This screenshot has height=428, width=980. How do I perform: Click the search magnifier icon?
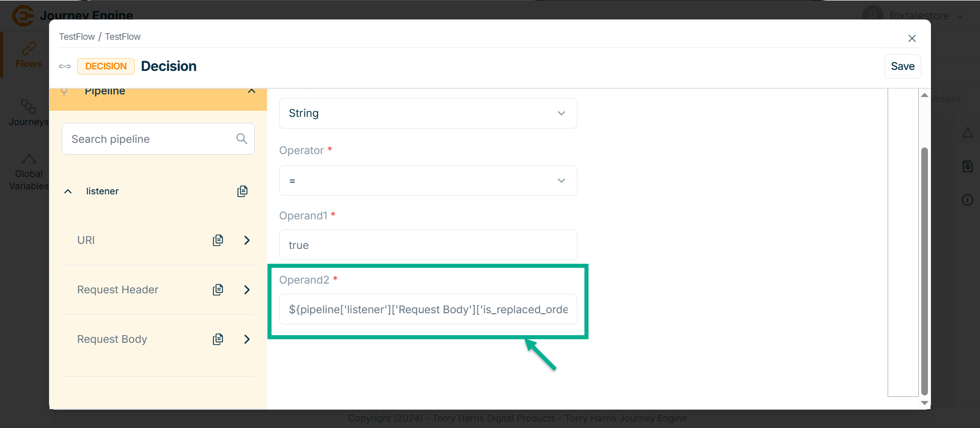pyautogui.click(x=242, y=139)
